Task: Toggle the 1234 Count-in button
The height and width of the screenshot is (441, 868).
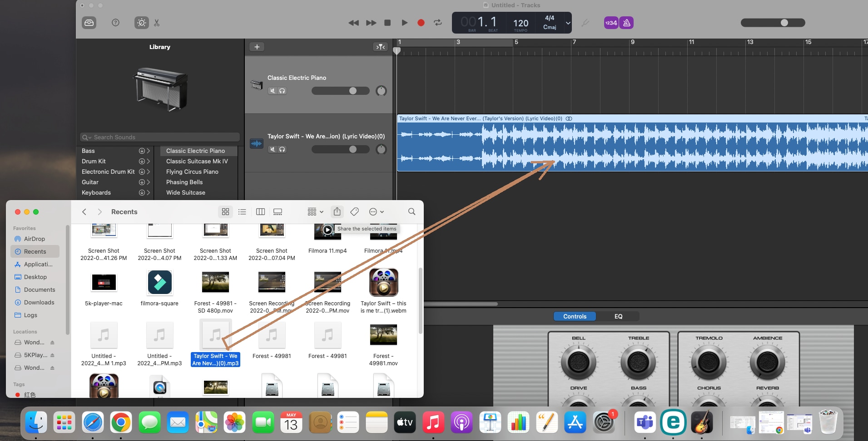Action: coord(611,23)
